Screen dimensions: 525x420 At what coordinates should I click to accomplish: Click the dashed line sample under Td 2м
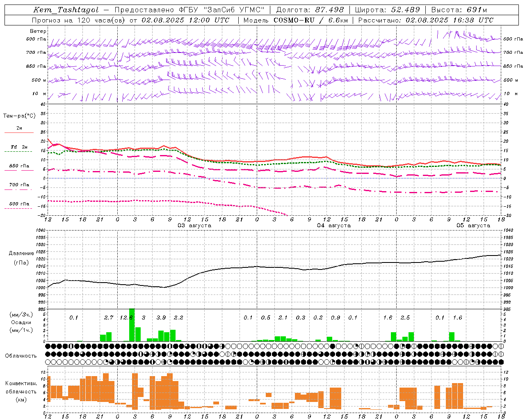coord(18,152)
